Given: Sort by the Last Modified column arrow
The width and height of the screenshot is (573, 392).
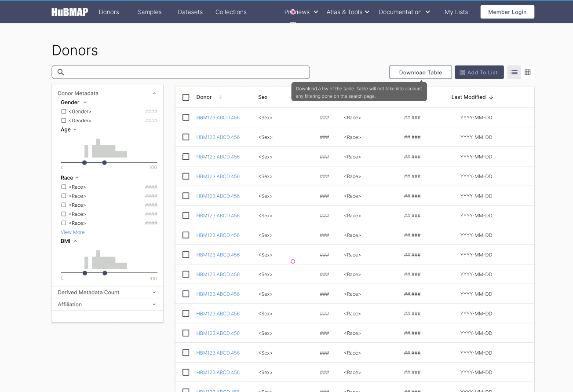Looking at the screenshot, I should click(x=491, y=97).
